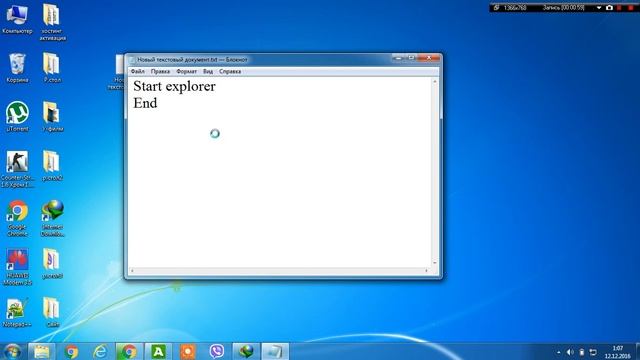Click the Show desktop button

[x=637, y=351]
